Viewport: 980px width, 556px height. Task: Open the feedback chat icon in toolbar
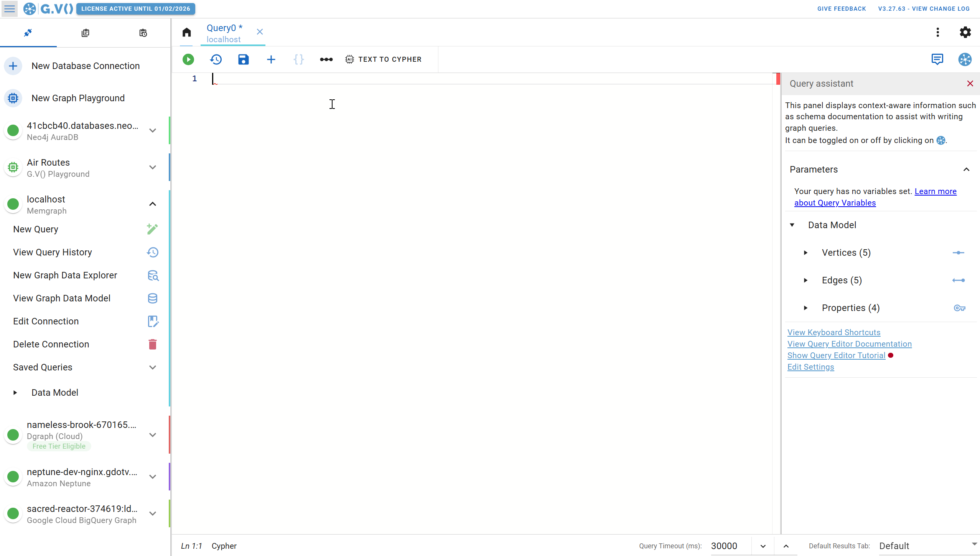[937, 59]
